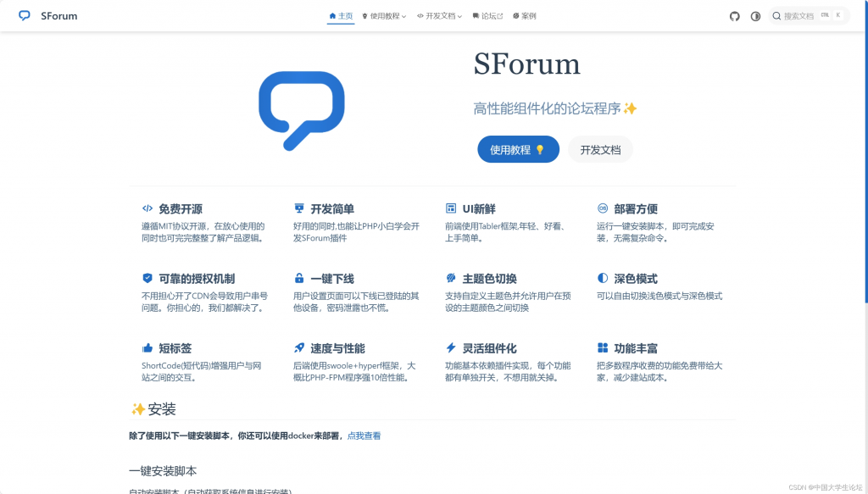Viewport: 868px width, 494px height.
Task: Click the thumbs-up icon beside 短标签
Action: (x=147, y=348)
